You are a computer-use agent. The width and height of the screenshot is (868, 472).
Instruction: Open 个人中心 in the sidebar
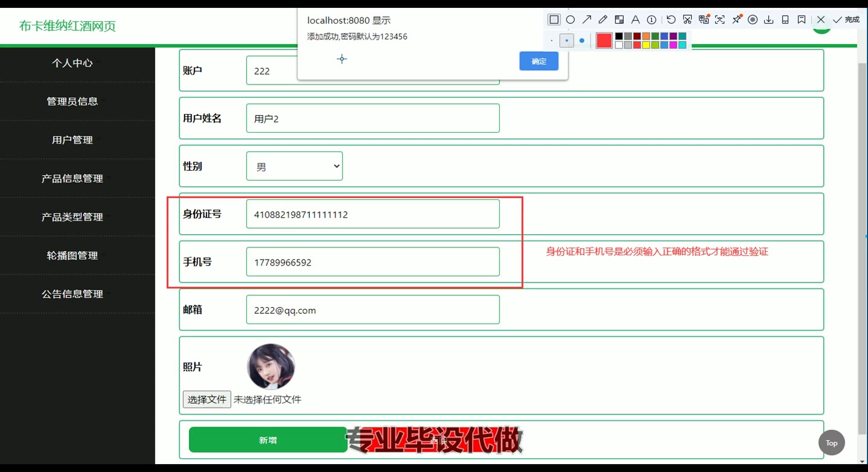click(72, 63)
